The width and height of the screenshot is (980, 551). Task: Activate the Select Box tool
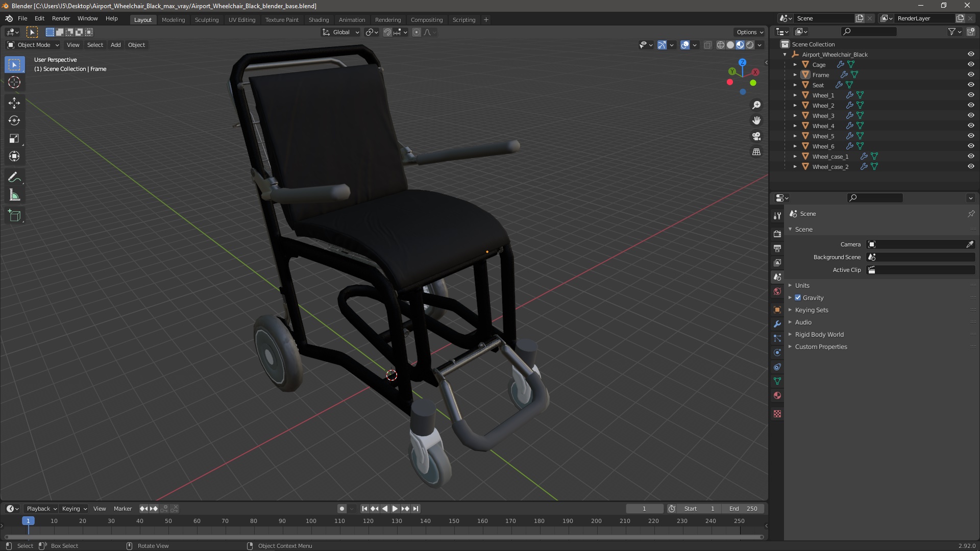[x=14, y=65]
